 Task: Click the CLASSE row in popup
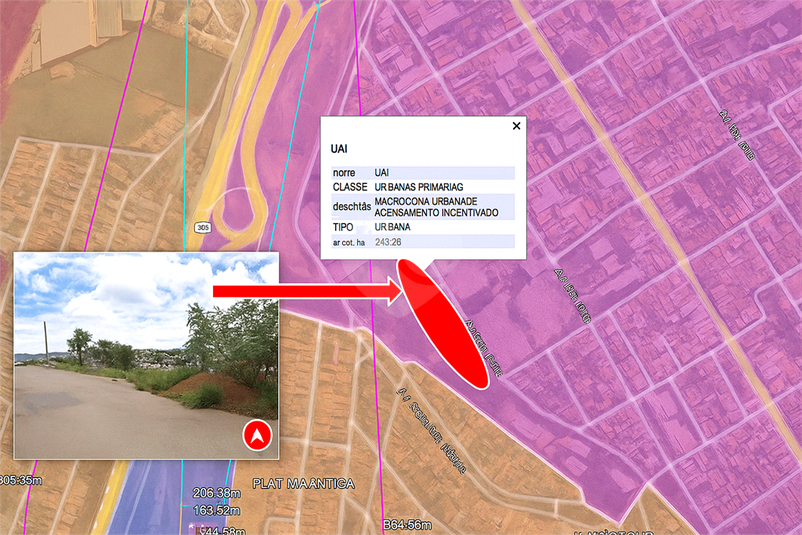[x=422, y=187]
